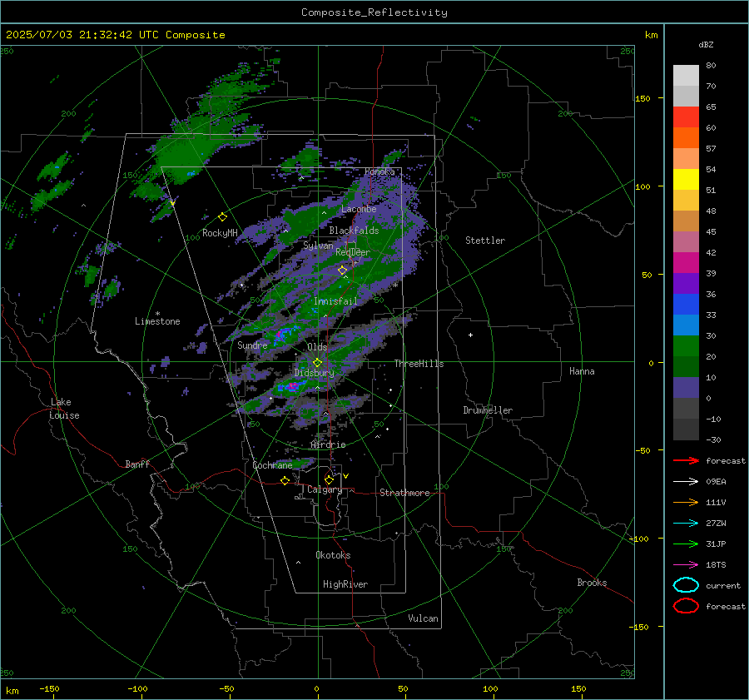
Task: Select the Lake Louise label
Action: pyautogui.click(x=64, y=409)
